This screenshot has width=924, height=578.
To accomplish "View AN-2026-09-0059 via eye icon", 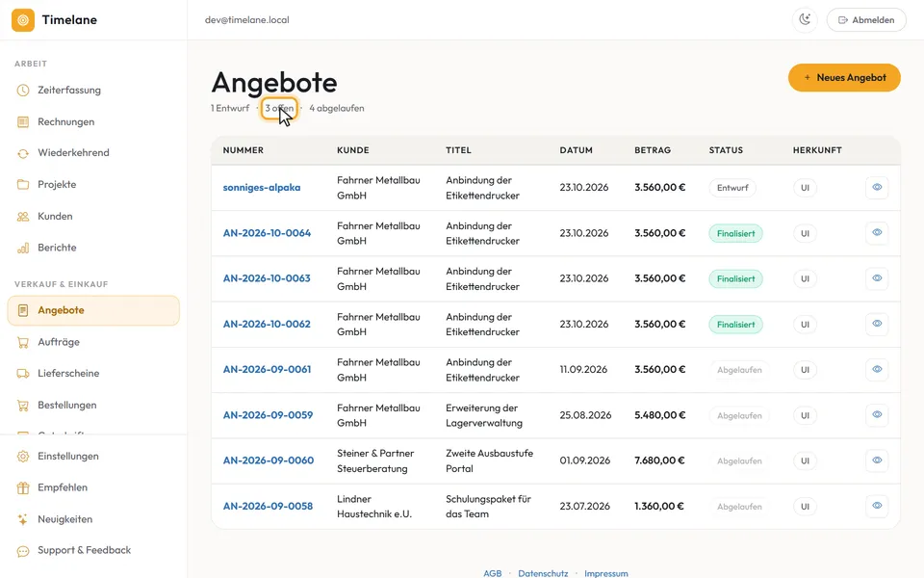I will pos(877,415).
